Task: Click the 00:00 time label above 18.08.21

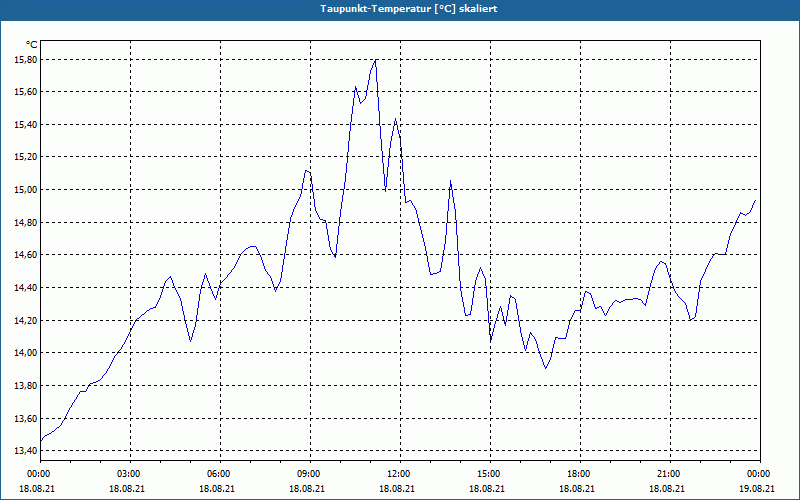Action: [37, 474]
